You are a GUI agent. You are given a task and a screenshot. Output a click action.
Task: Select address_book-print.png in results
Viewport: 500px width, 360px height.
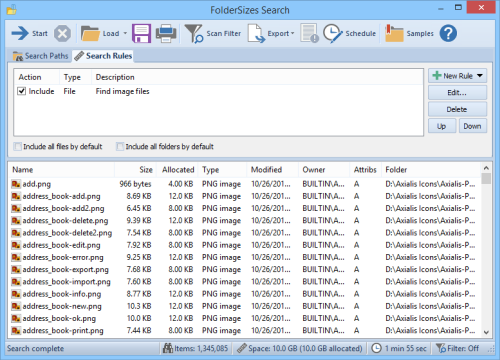pyautogui.click(x=245, y=331)
